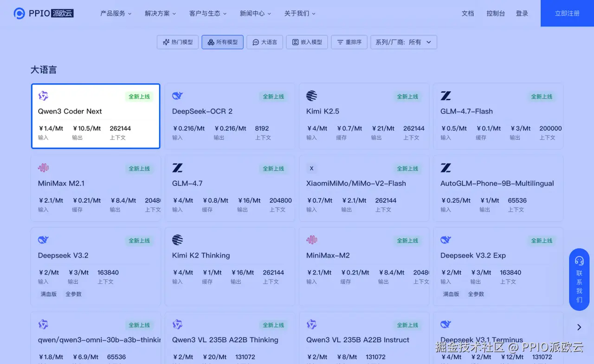Click the 立即注册 button
The image size is (594, 364).
[567, 13]
